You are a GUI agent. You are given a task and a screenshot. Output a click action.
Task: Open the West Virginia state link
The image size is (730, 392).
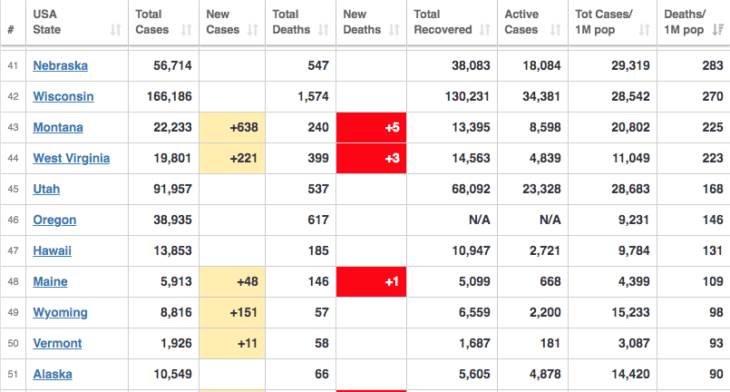click(x=71, y=158)
